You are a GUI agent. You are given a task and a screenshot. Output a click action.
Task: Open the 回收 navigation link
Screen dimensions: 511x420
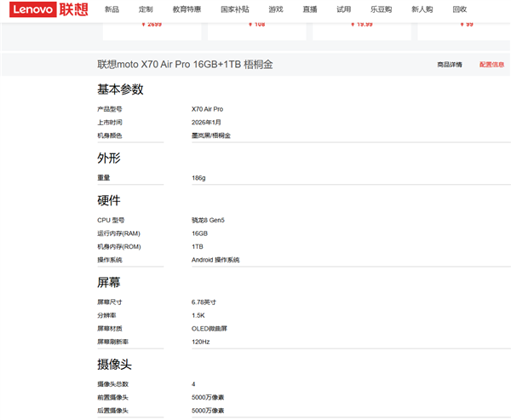tap(460, 9)
